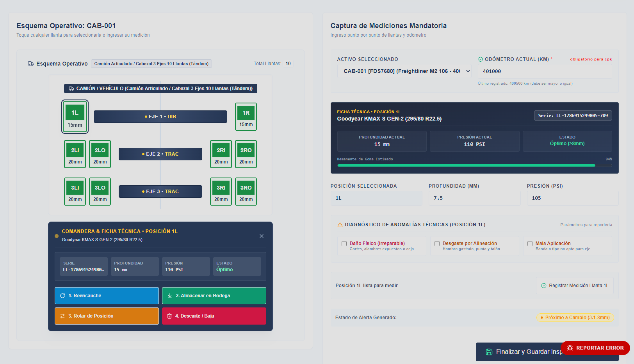
Task: Click 2. Almacenar en Bodega button
Action: coord(214,296)
